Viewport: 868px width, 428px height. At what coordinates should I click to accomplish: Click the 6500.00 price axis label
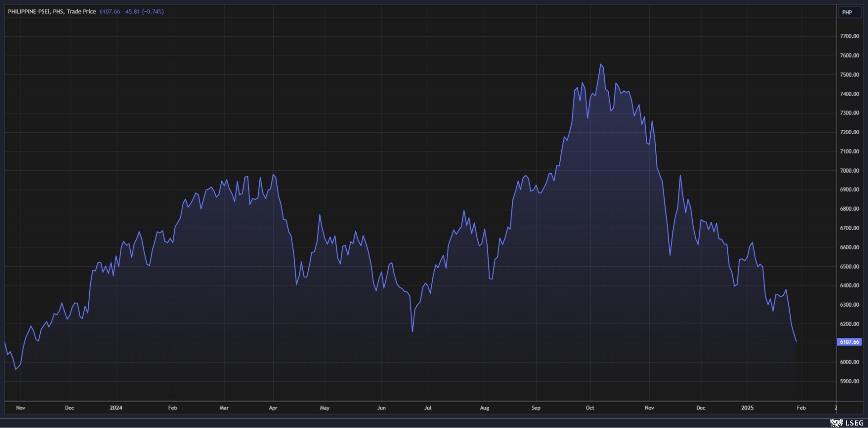coord(849,266)
